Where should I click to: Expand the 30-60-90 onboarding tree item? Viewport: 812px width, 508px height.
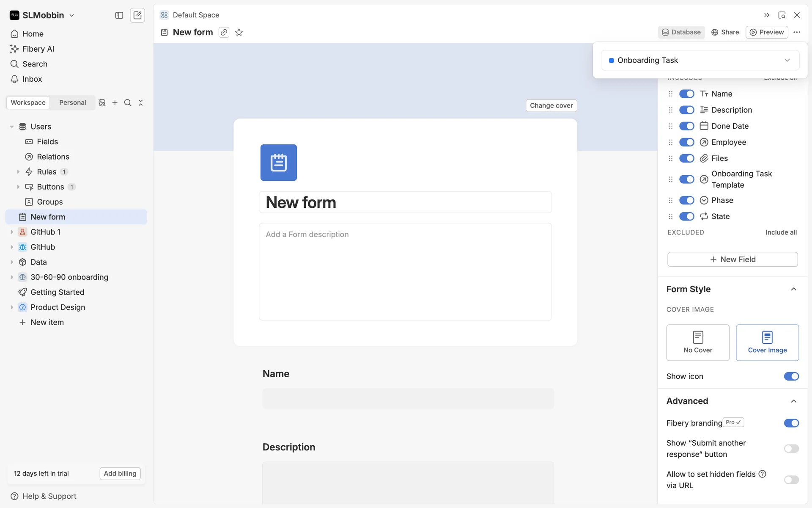tap(12, 277)
